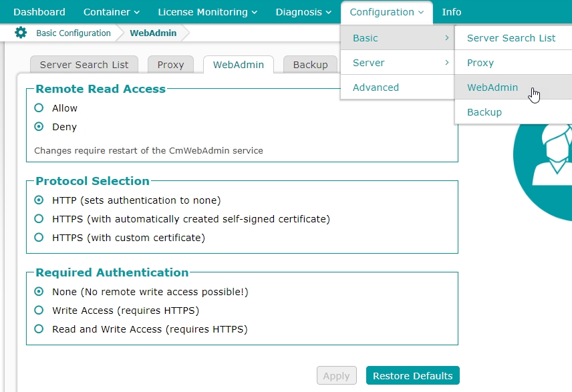Go to the Dashboard page
Viewport: 572px width, 392px height.
[x=39, y=12]
